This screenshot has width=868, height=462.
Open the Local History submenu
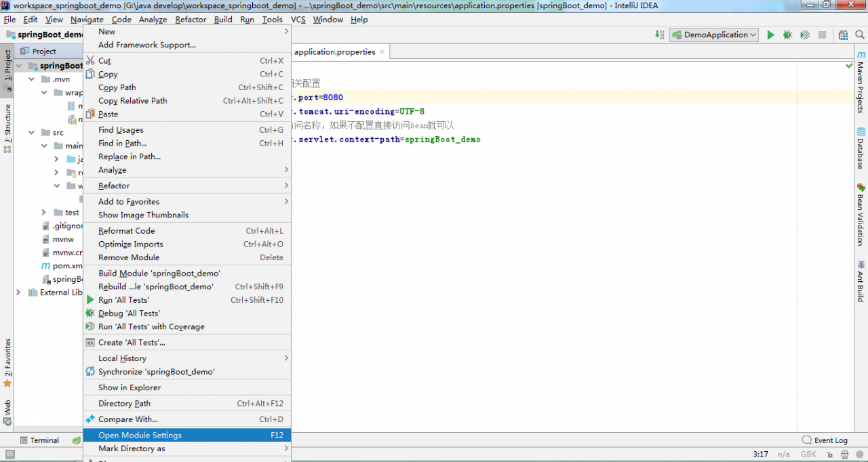tap(187, 358)
